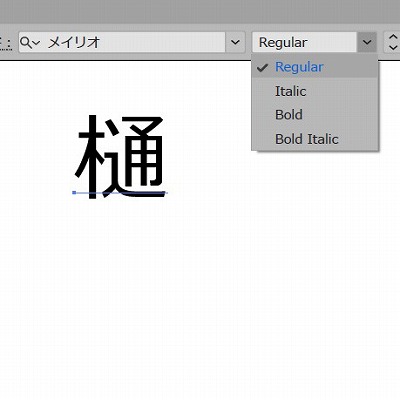Click the magnifier search icon in font field

(x=26, y=42)
